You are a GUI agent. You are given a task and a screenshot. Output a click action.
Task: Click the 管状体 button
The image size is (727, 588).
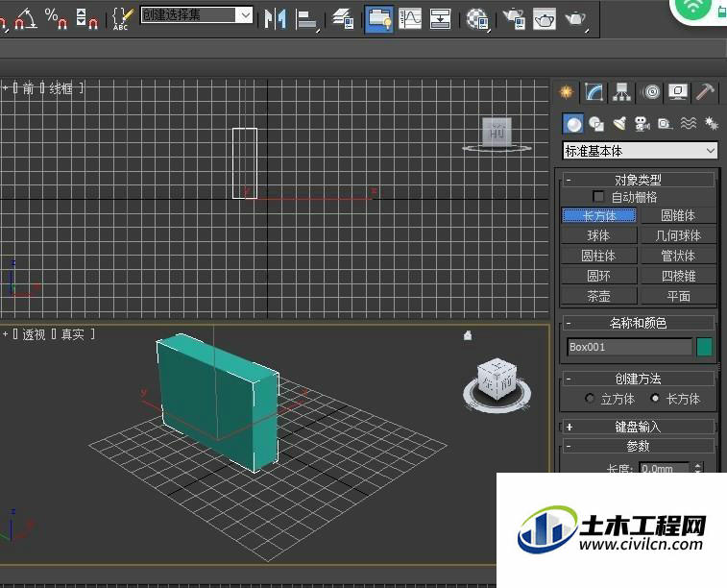(x=678, y=256)
